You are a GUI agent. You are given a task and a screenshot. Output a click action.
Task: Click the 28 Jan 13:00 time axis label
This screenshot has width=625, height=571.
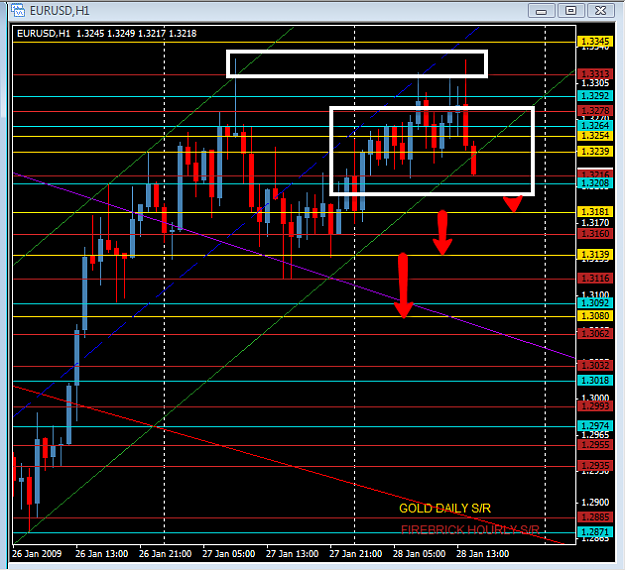(x=482, y=554)
